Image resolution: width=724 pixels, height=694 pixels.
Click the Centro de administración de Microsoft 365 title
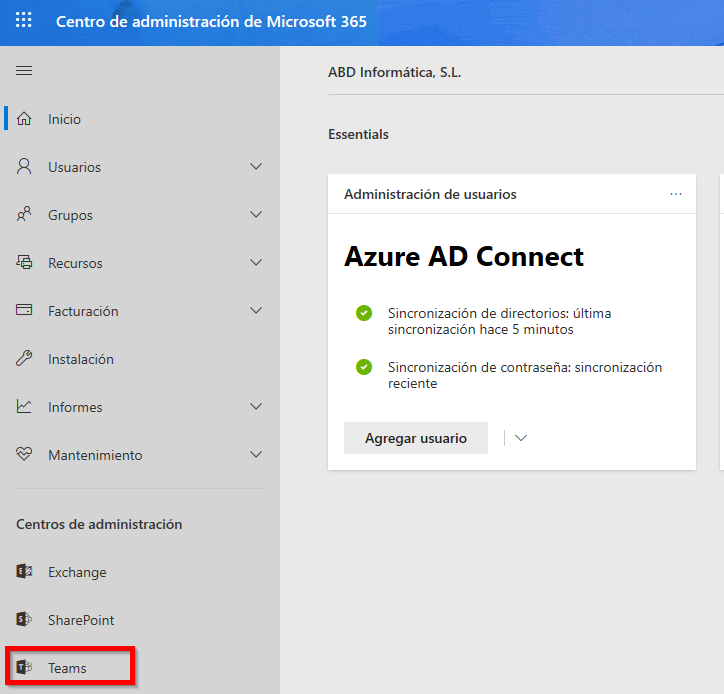(x=211, y=22)
